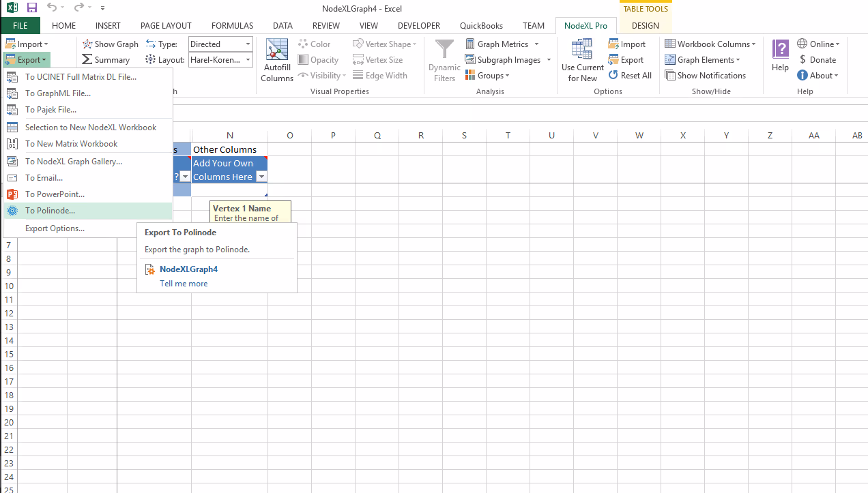Viewport: 868px width, 493px height.
Task: Expand the Groups dropdown
Action: 488,76
